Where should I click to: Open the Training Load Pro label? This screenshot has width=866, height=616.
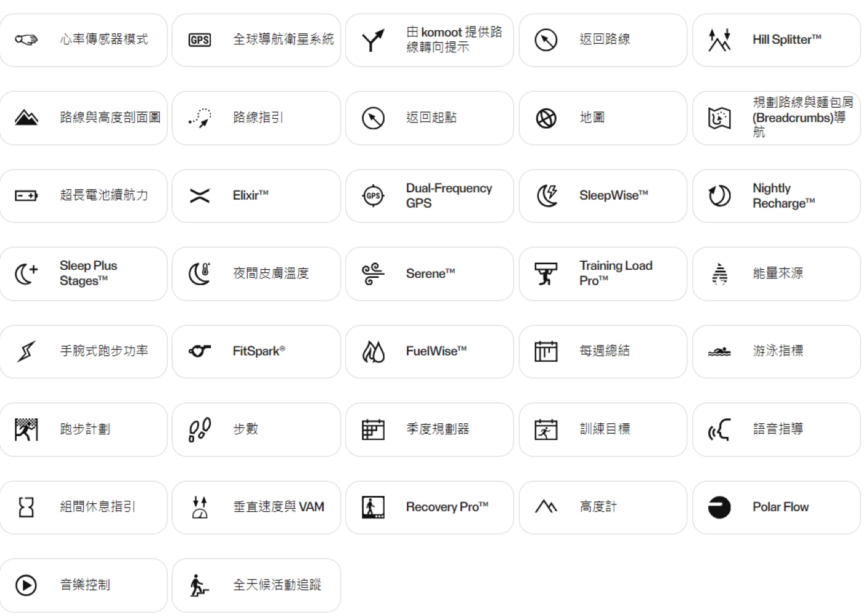point(616,274)
